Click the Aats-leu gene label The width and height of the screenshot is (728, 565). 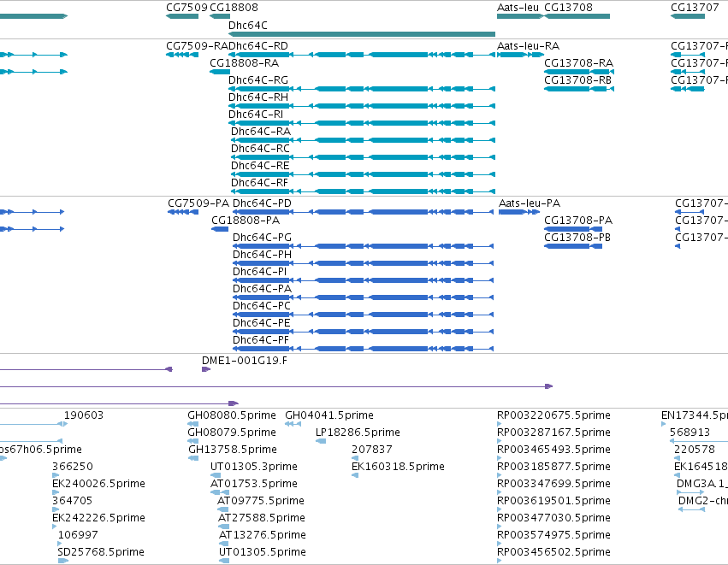click(518, 8)
